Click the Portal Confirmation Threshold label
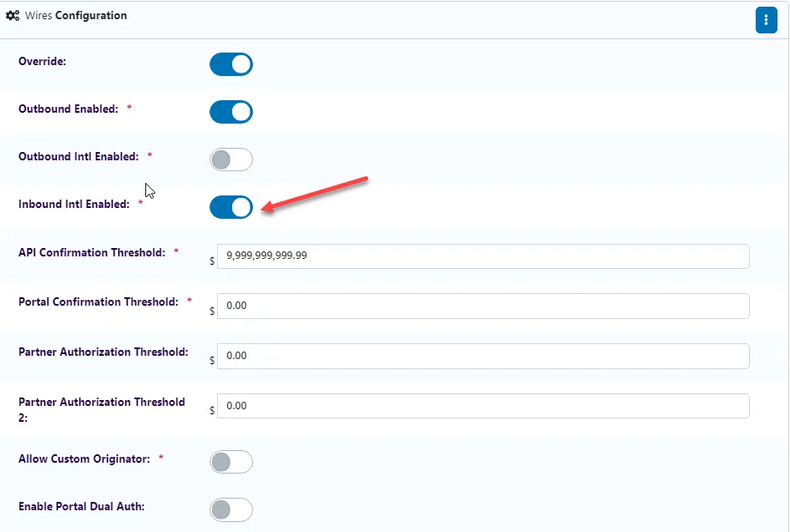Image resolution: width=790 pixels, height=532 pixels. 99,301
